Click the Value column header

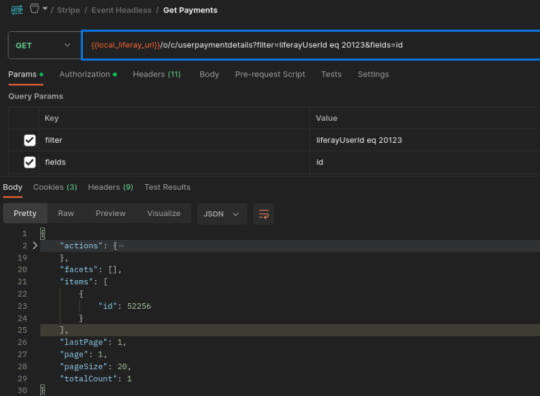326,118
